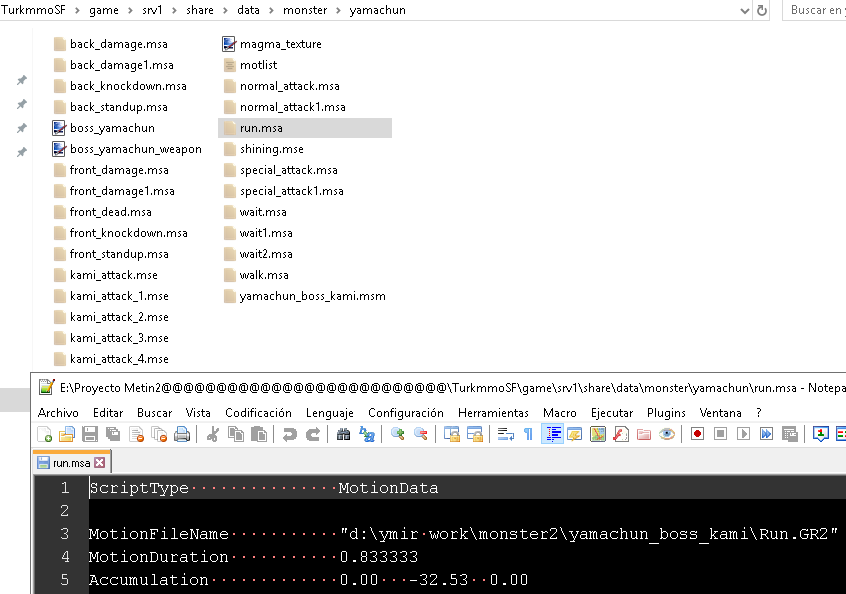Image resolution: width=846 pixels, height=594 pixels.
Task: Expand breadcrumb arrow after TurkmmoSF
Action: point(77,10)
